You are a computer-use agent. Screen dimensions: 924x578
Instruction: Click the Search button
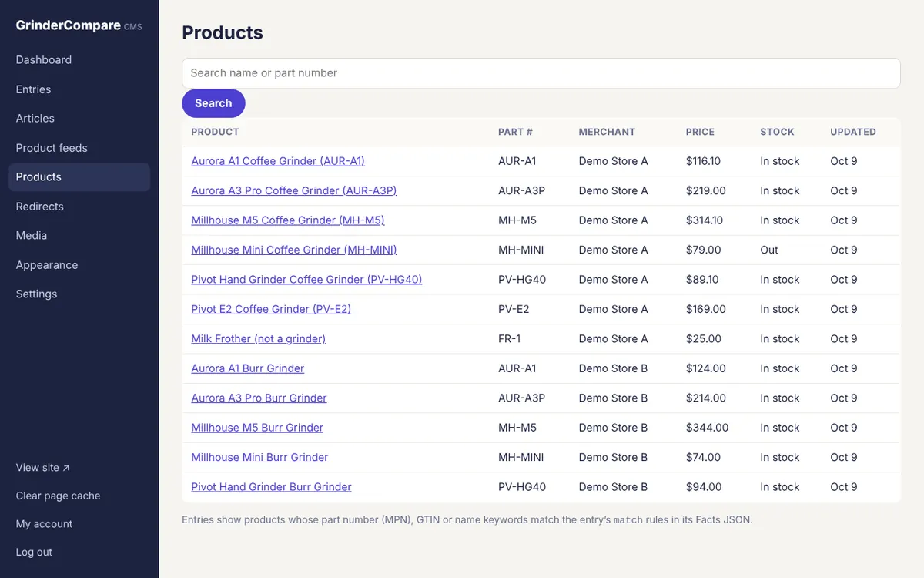click(213, 103)
